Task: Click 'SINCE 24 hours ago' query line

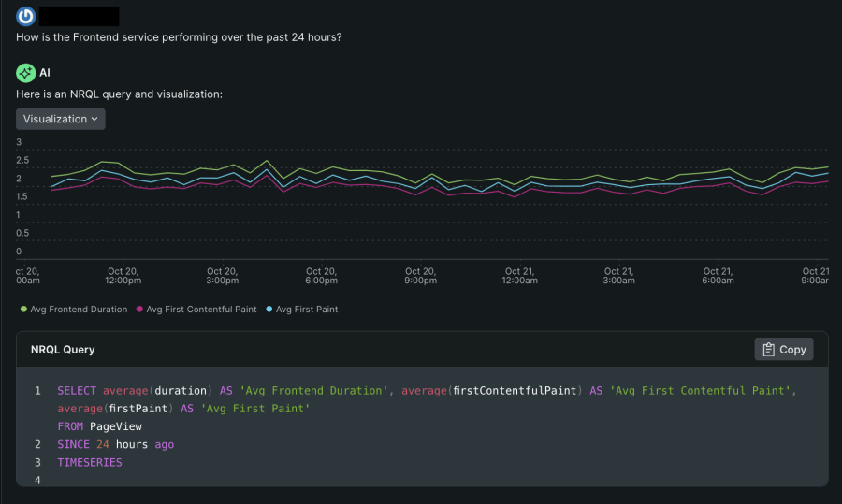Action: pos(115,444)
